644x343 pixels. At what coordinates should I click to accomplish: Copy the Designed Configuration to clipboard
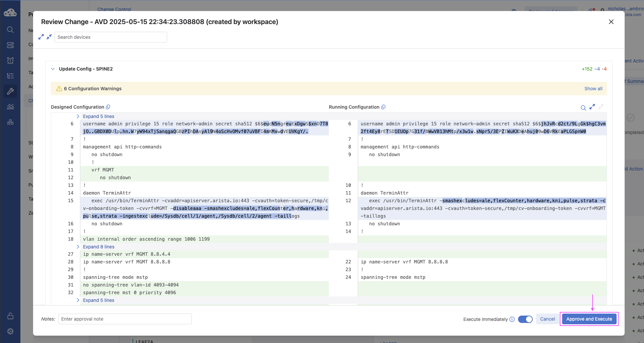pos(108,107)
